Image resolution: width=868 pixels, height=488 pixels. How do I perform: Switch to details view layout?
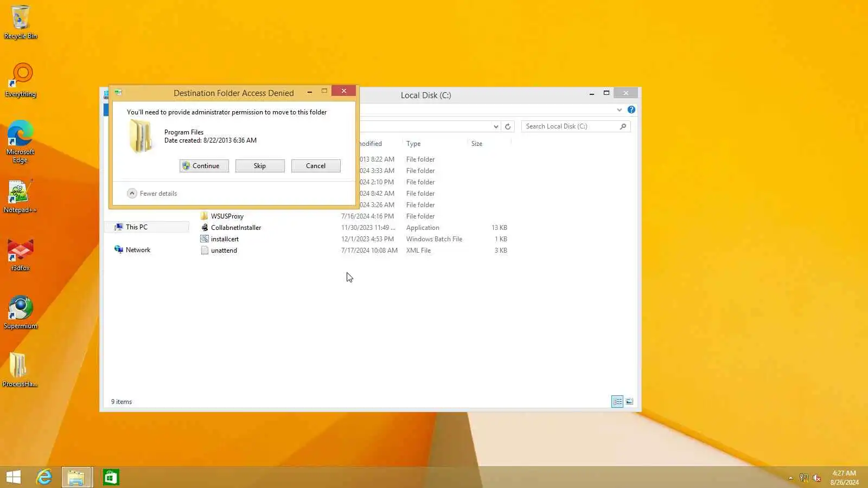(617, 402)
